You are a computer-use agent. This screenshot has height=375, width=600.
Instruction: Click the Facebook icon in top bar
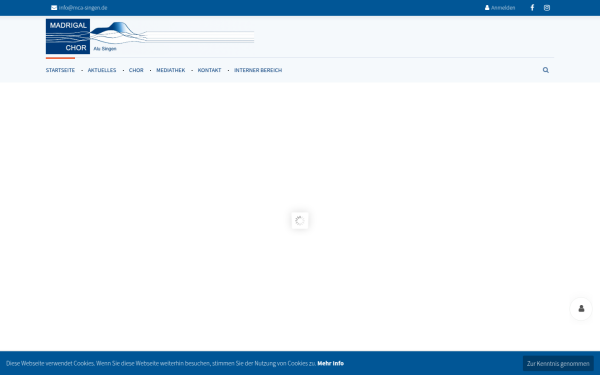(x=532, y=8)
